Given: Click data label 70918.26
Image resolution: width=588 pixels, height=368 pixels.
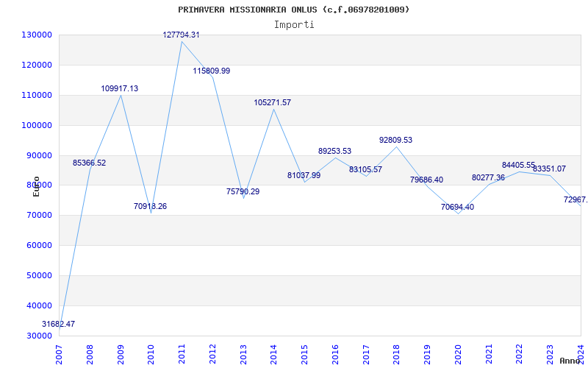Looking at the screenshot, I should pyautogui.click(x=151, y=206).
